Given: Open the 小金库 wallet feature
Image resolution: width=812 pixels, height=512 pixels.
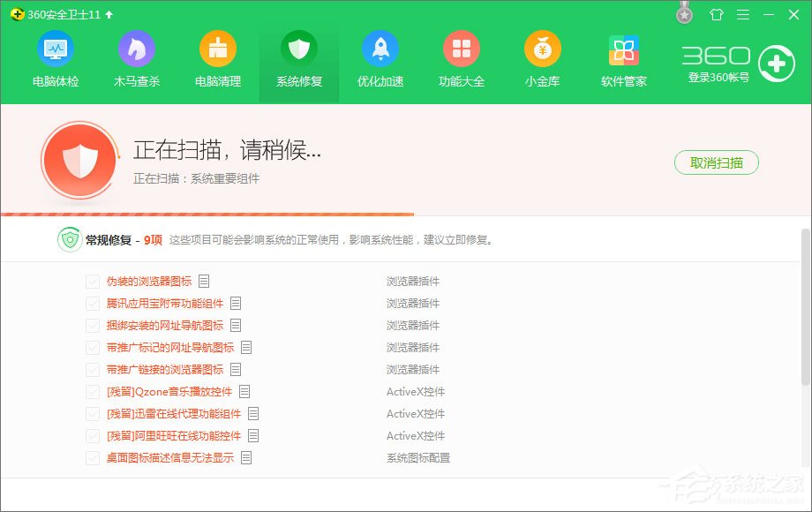Looking at the screenshot, I should point(543,59).
